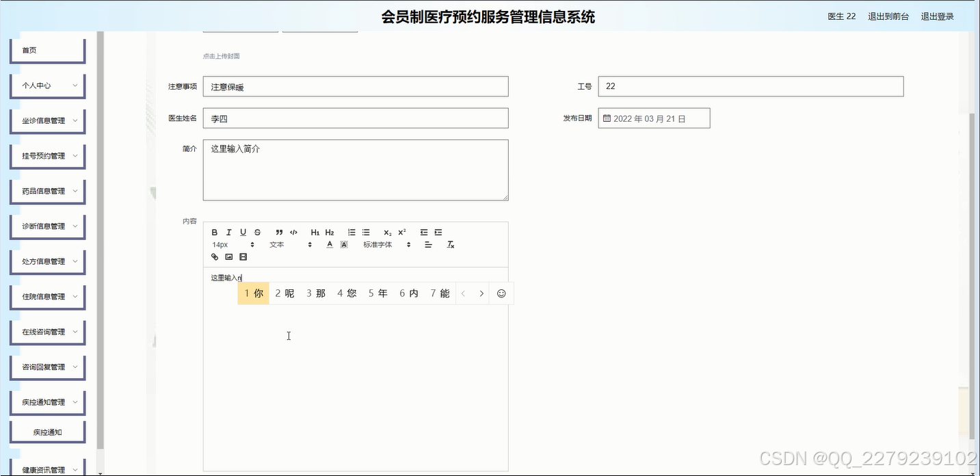Click 退出登录 at top right
Viewport: 980px width, 476px height.
coord(937,16)
